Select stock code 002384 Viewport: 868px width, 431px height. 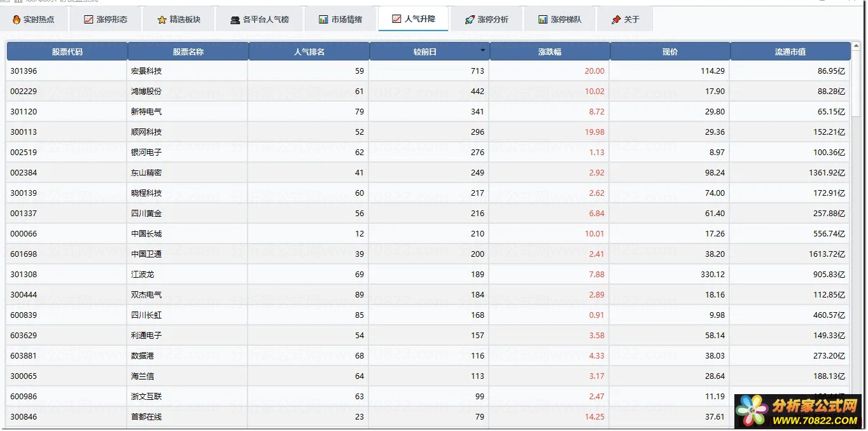tap(24, 173)
